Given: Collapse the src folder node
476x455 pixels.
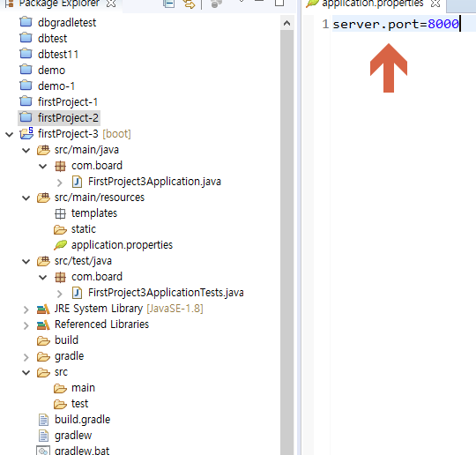Looking at the screenshot, I should click(x=26, y=372).
